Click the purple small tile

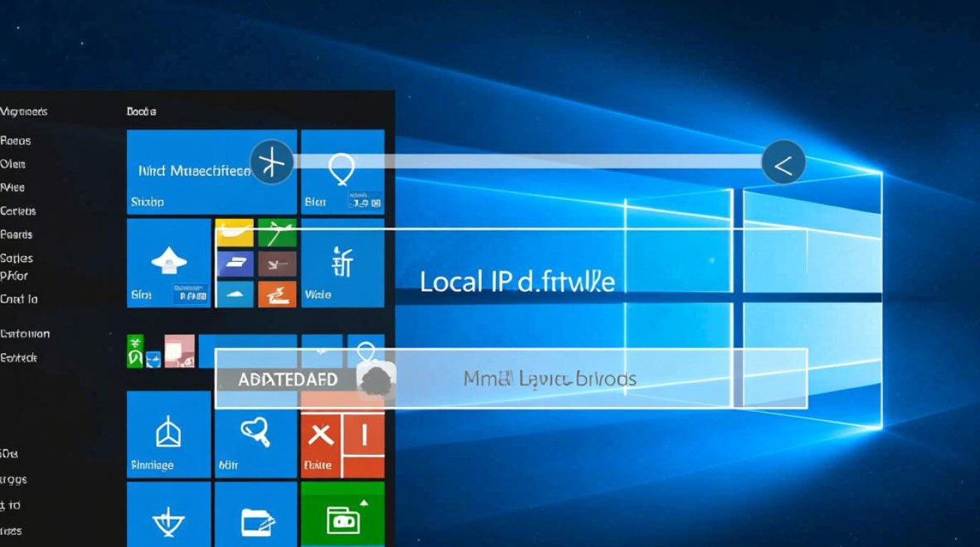pyautogui.click(x=234, y=263)
